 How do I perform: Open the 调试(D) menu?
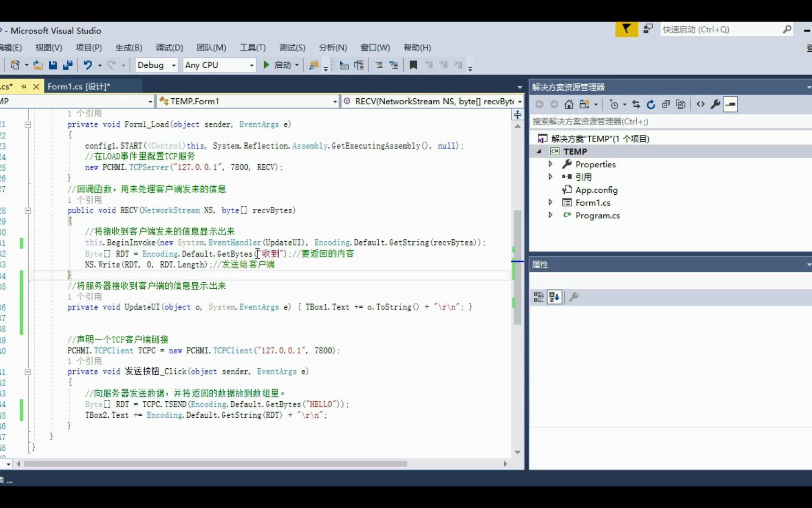coord(169,48)
